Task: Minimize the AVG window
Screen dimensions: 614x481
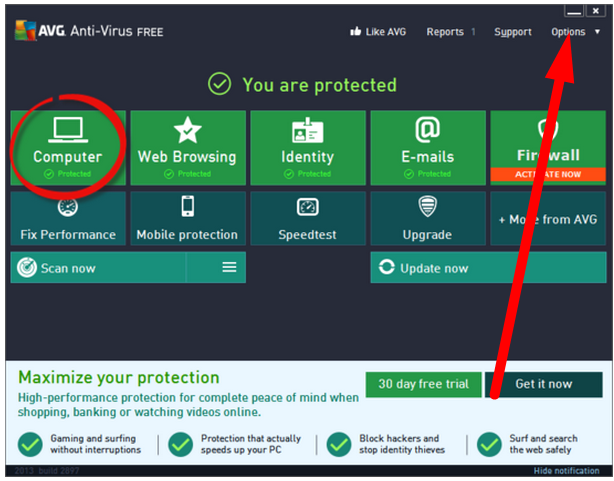Action: point(574,11)
